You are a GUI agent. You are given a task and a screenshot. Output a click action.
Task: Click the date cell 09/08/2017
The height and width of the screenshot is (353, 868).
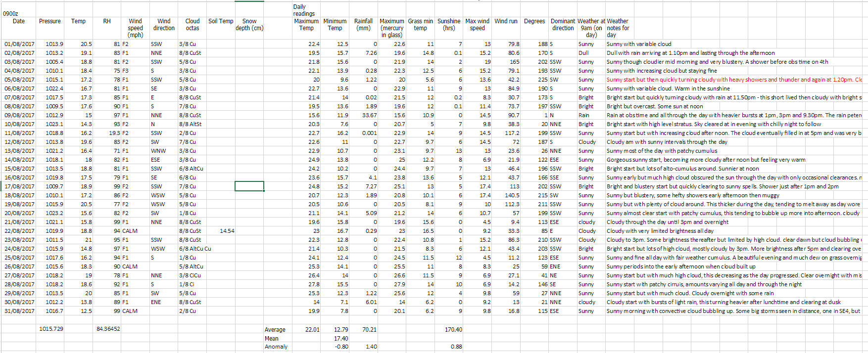[x=19, y=115]
